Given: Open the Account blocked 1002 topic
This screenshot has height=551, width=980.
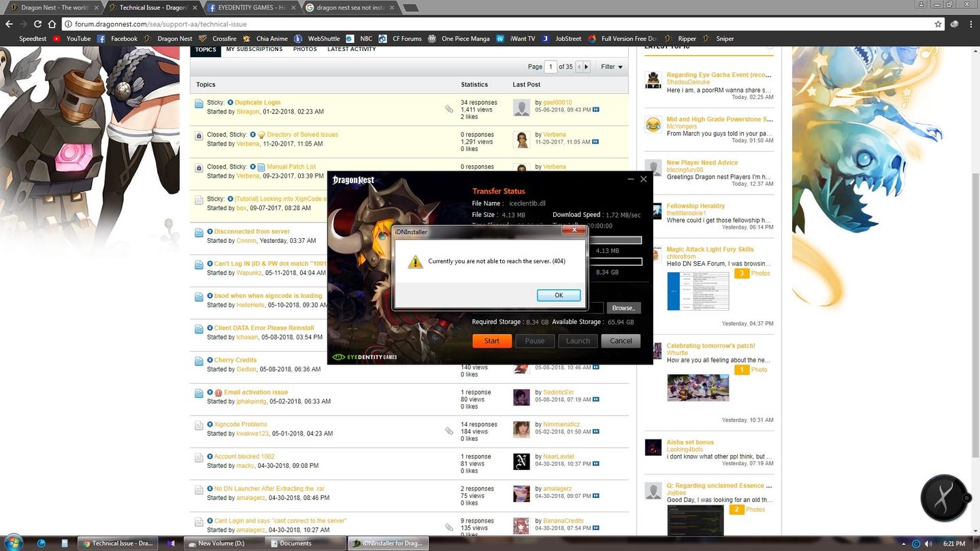Looking at the screenshot, I should tap(244, 457).
